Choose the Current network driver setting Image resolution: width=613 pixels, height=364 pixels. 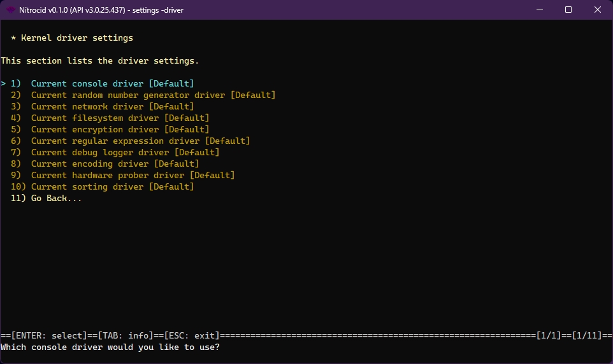point(112,107)
